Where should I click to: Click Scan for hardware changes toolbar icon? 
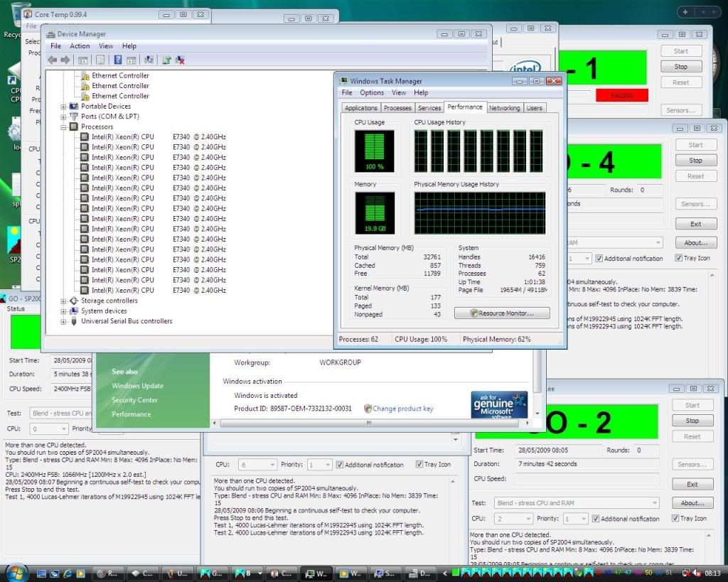tap(149, 60)
